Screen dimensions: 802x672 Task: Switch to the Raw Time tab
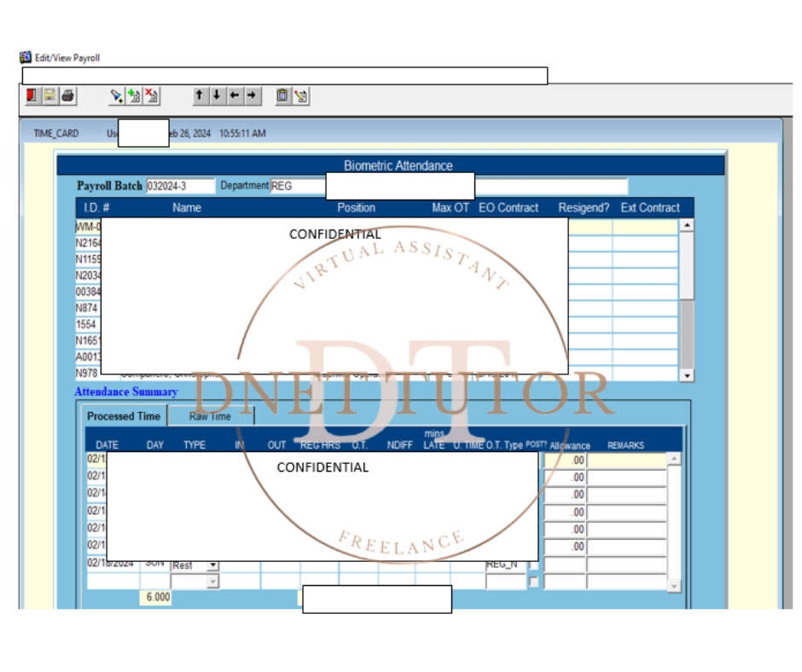pos(210,416)
